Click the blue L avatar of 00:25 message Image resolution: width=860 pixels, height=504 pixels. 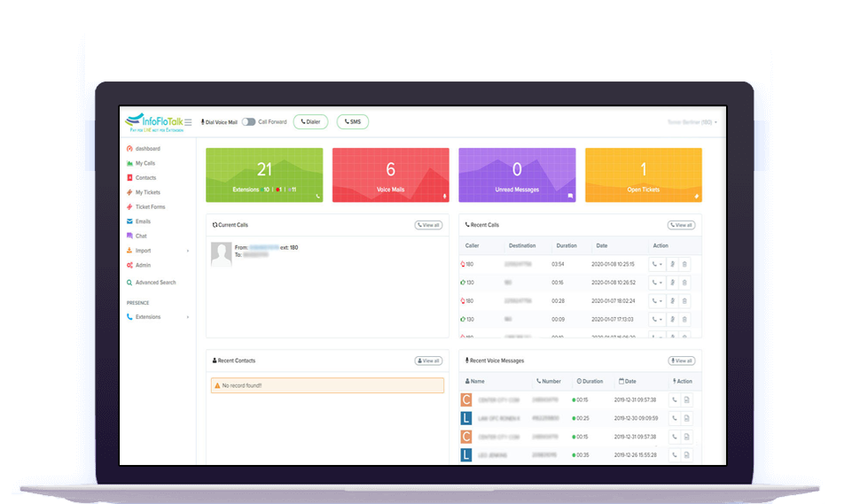(466, 419)
